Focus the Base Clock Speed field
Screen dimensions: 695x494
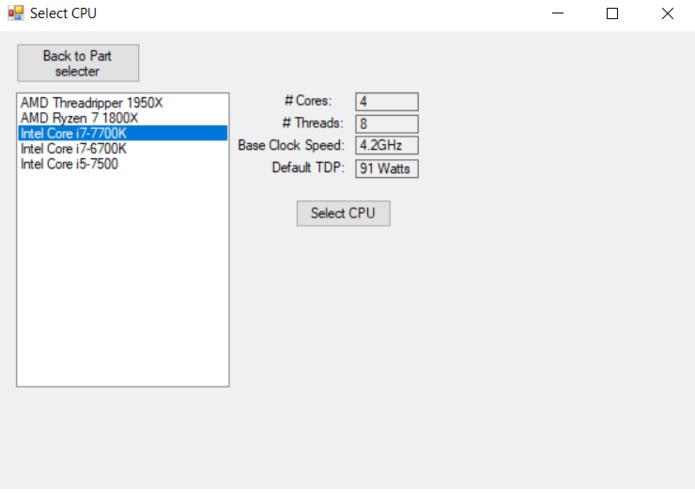387,145
